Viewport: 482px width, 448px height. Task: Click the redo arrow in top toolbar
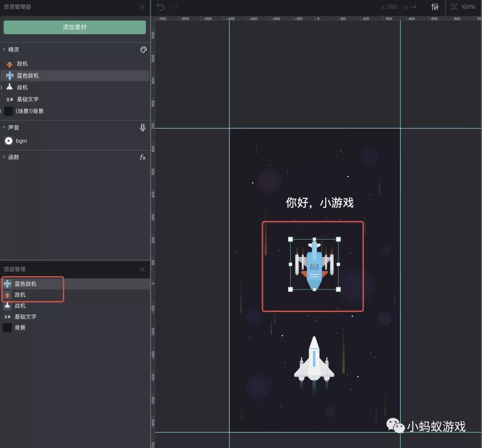click(174, 7)
